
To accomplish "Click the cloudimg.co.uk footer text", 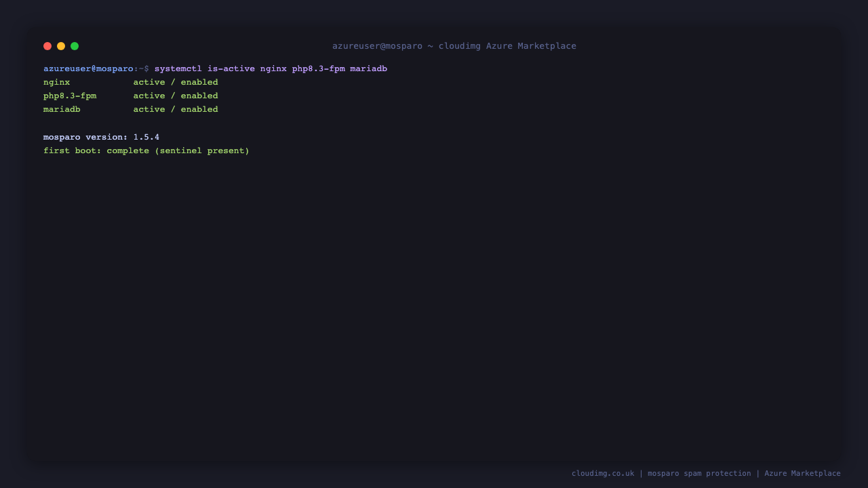I will [603, 473].
